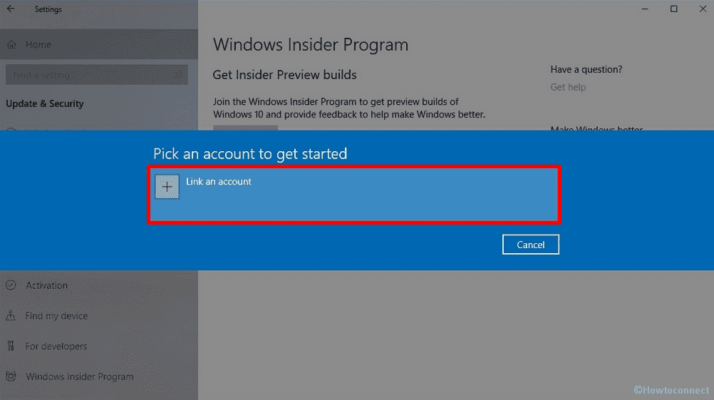Click the Have a question? heading
The height and width of the screenshot is (400, 714).
[586, 69]
